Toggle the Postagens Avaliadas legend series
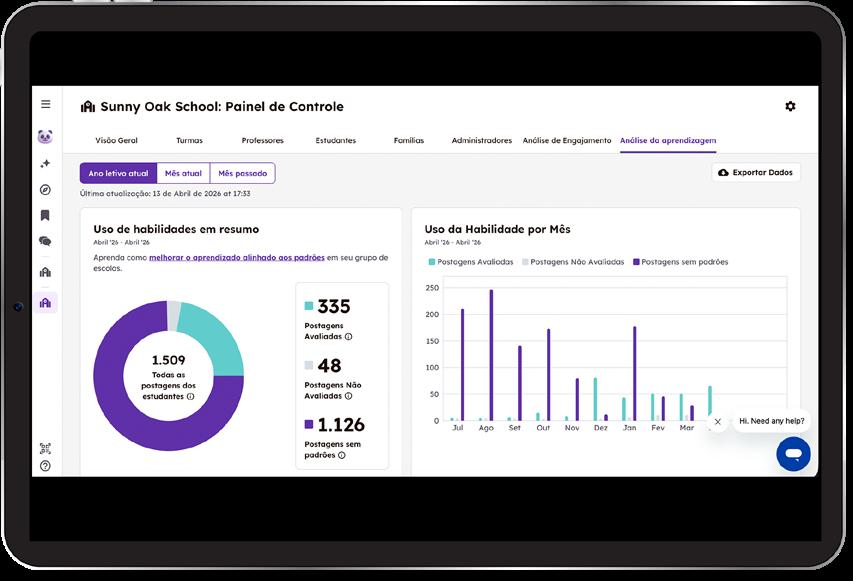The height and width of the screenshot is (581, 853). click(x=471, y=262)
